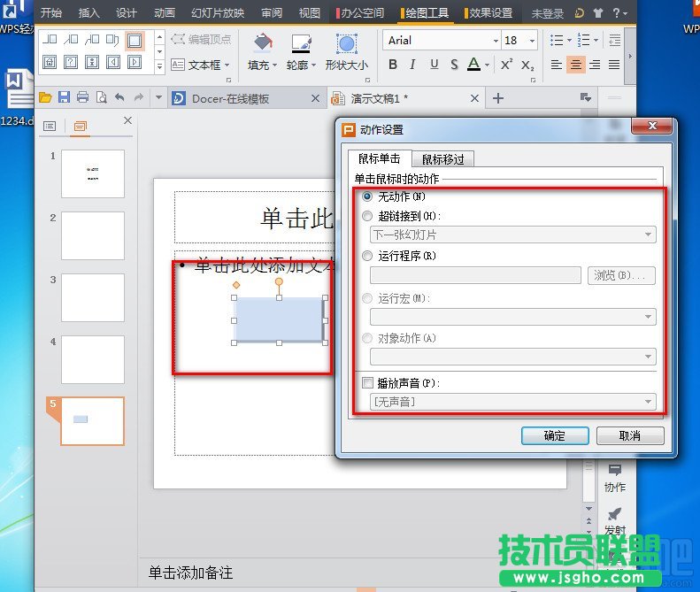Apply italic text formatting

click(413, 65)
